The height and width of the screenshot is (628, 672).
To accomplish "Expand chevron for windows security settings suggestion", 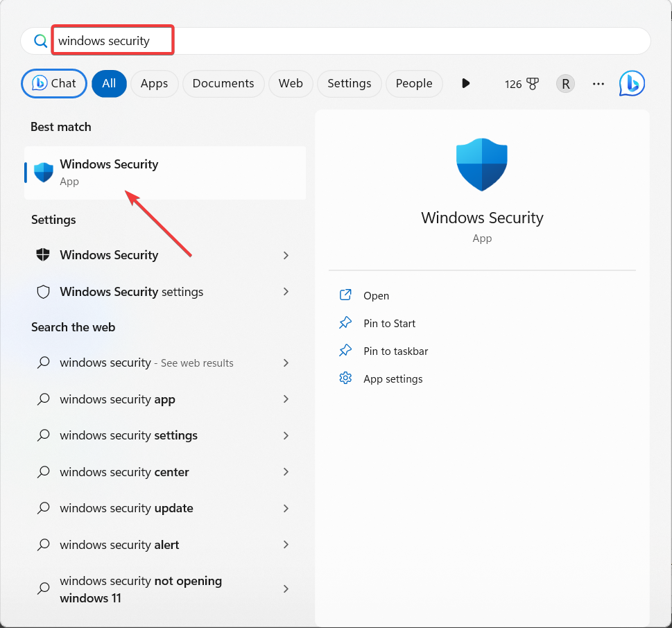I will click(286, 436).
